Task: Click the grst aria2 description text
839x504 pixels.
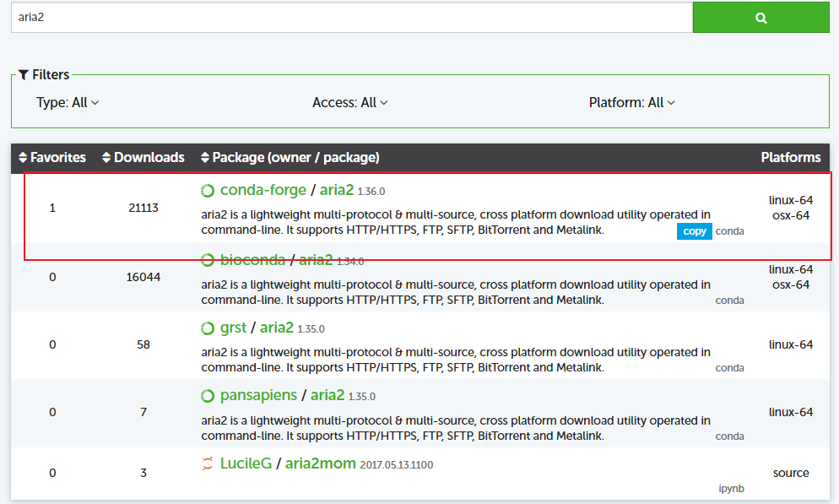Action: pos(456,360)
